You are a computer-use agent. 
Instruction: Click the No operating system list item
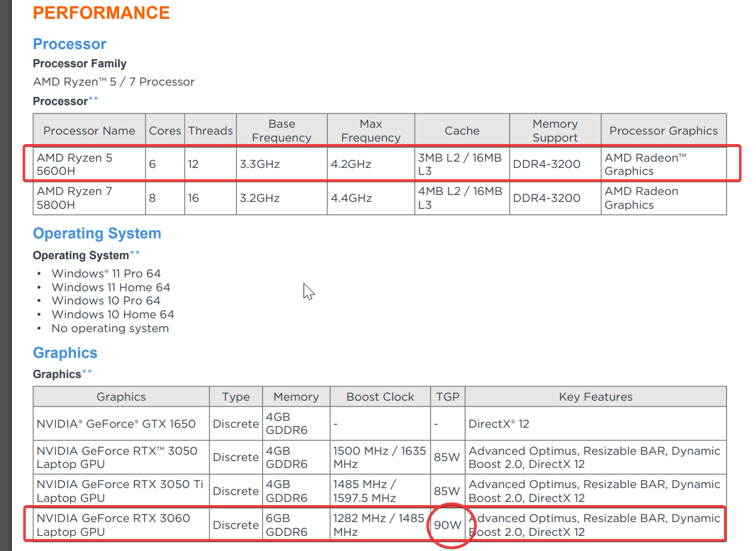tap(110, 328)
